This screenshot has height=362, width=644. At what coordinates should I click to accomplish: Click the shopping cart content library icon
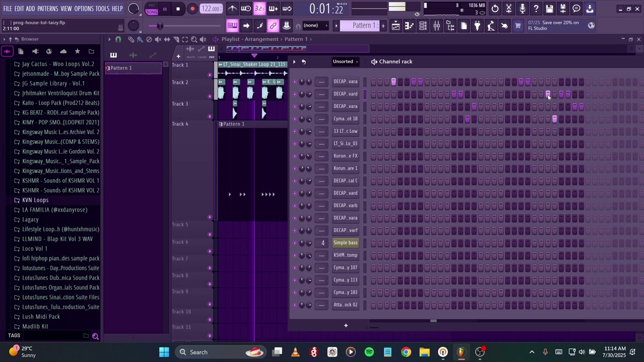click(518, 26)
